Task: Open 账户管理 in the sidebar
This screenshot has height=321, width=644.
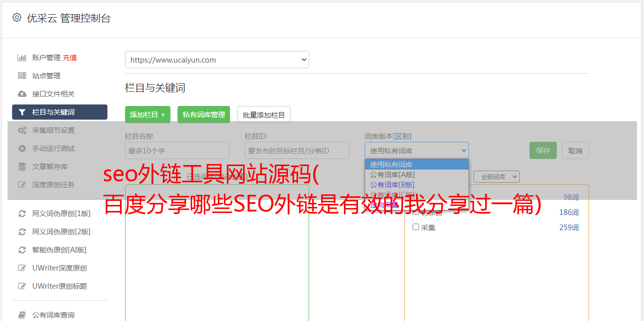Action: point(46,58)
